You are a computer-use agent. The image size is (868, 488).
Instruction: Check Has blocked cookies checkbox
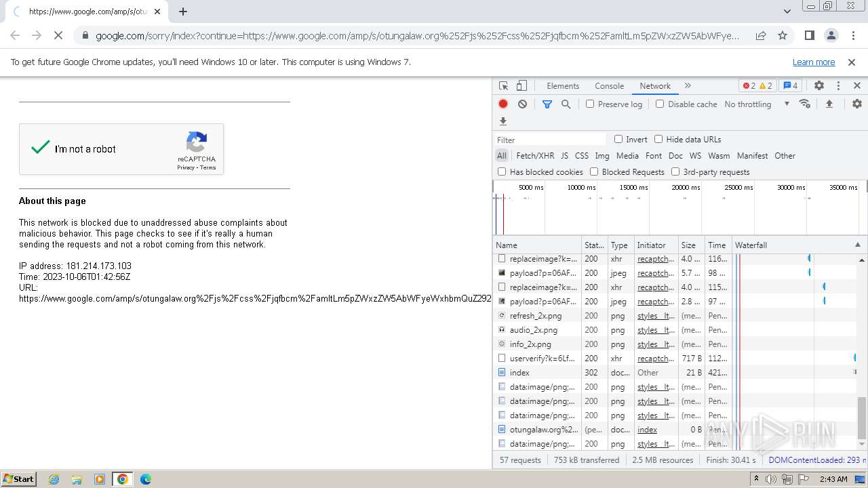(x=502, y=171)
